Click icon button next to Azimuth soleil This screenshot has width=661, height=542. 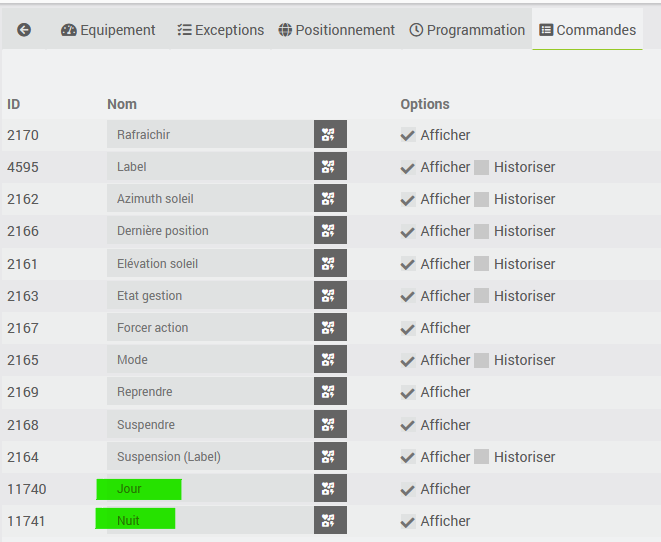330,199
